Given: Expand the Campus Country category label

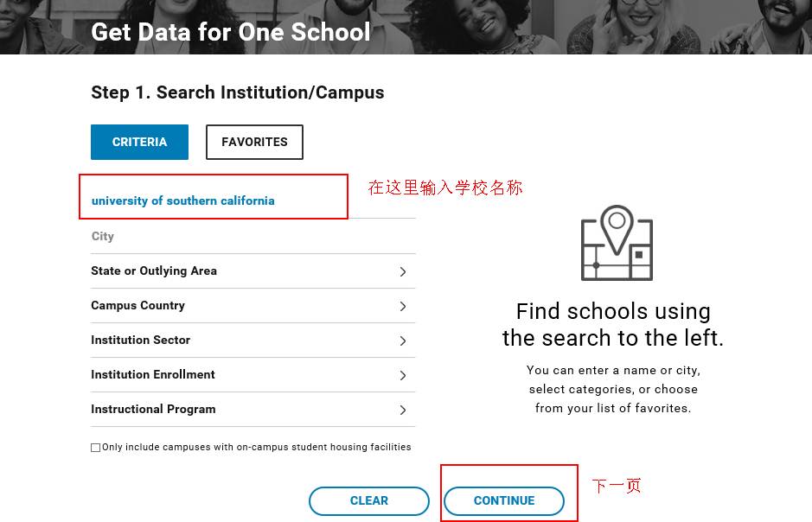Looking at the screenshot, I should [137, 305].
